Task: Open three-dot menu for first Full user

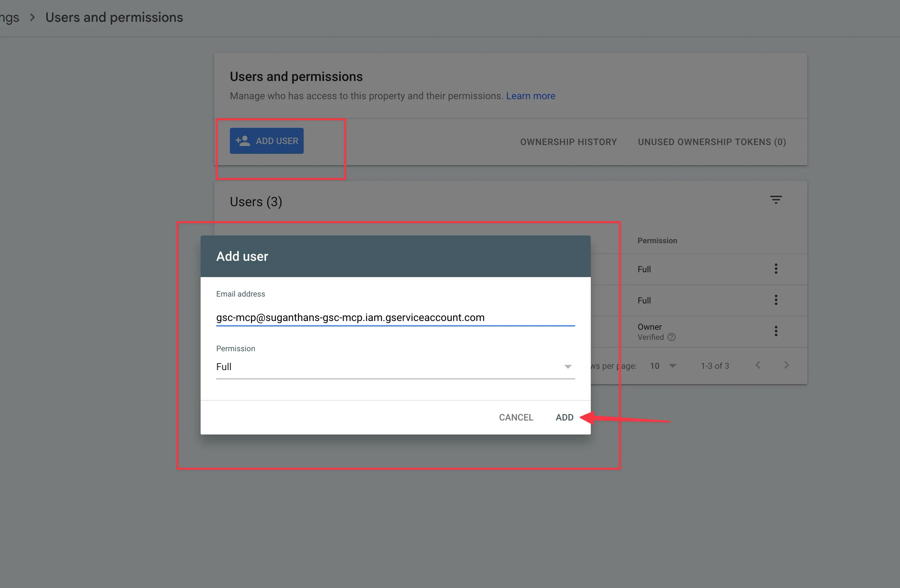Action: click(775, 269)
